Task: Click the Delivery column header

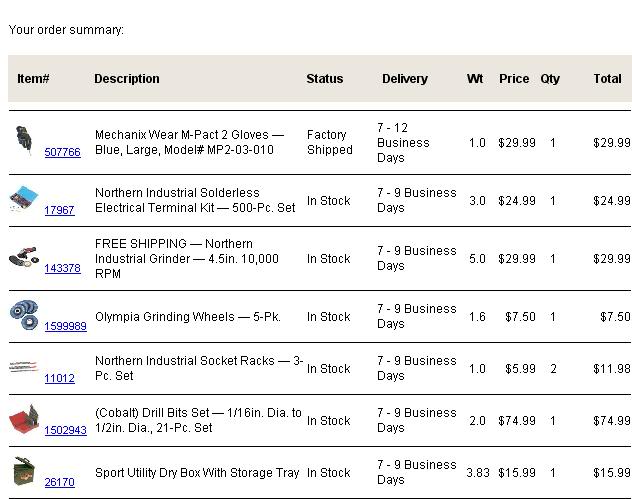Action: 405,79
